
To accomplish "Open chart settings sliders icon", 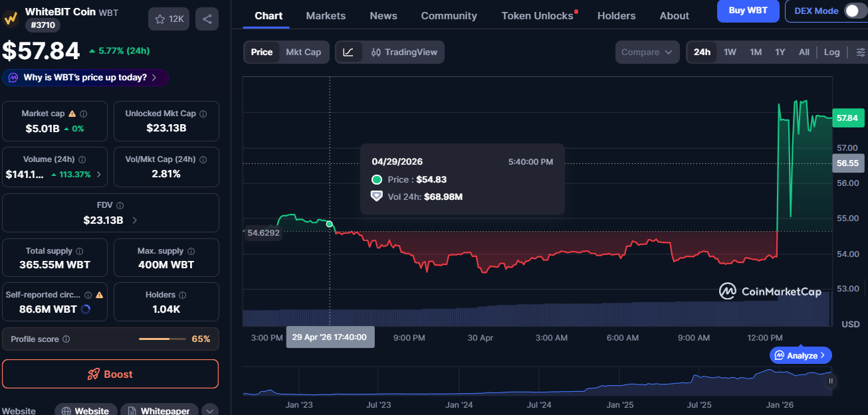I will [x=861, y=52].
